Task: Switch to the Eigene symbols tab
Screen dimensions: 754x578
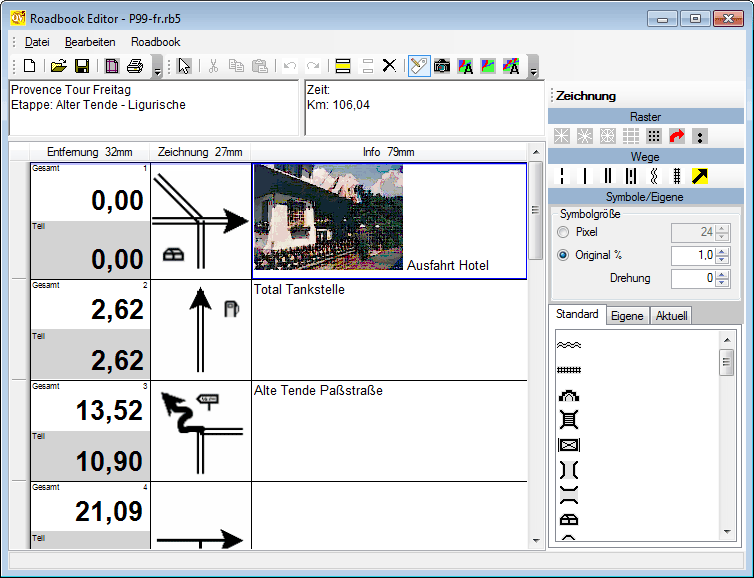Action: (x=627, y=316)
